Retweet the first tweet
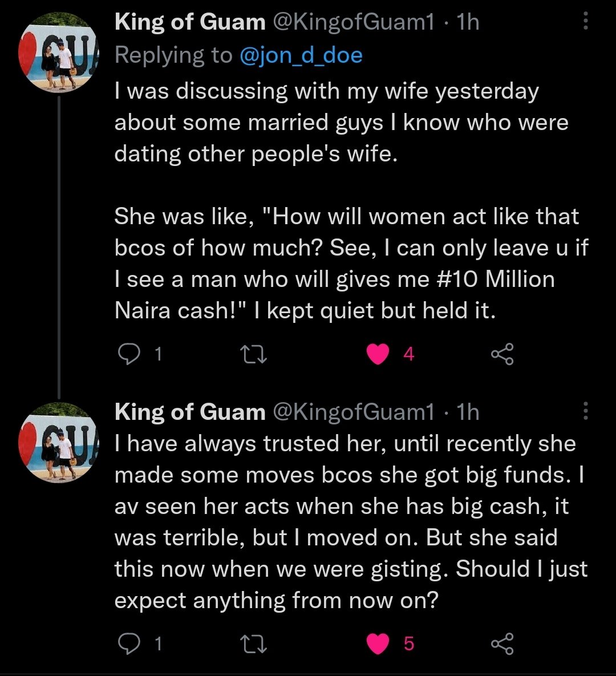Screen dimensions: 616x676 pos(253,354)
